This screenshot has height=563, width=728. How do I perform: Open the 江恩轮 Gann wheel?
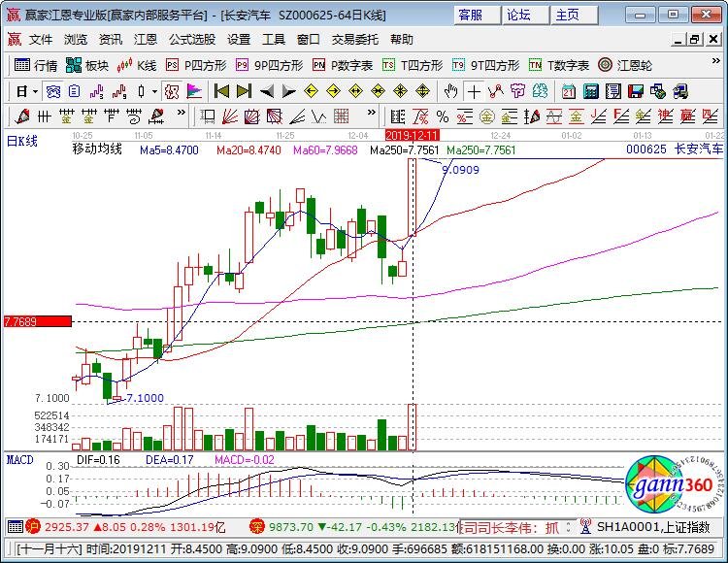(x=625, y=65)
